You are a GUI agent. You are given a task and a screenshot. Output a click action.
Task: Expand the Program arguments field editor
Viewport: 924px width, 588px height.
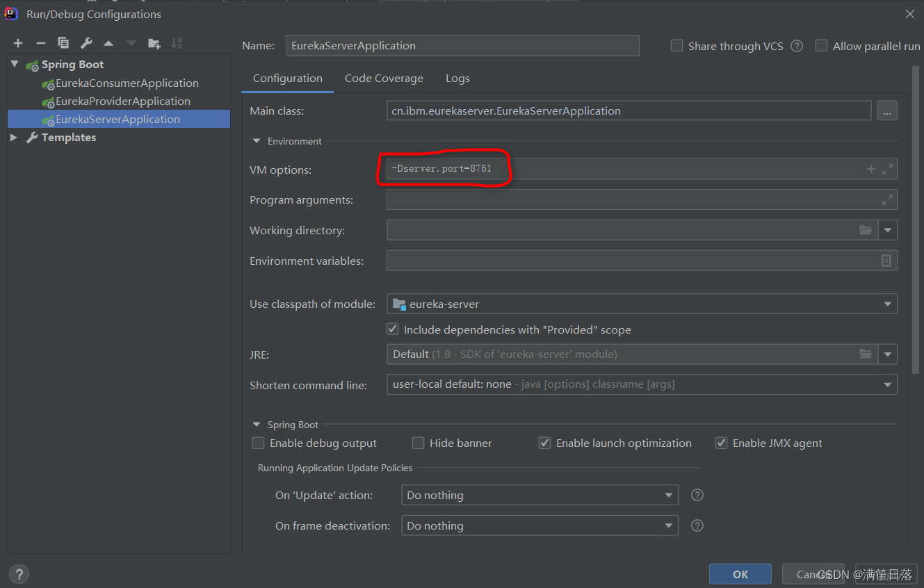tap(887, 199)
